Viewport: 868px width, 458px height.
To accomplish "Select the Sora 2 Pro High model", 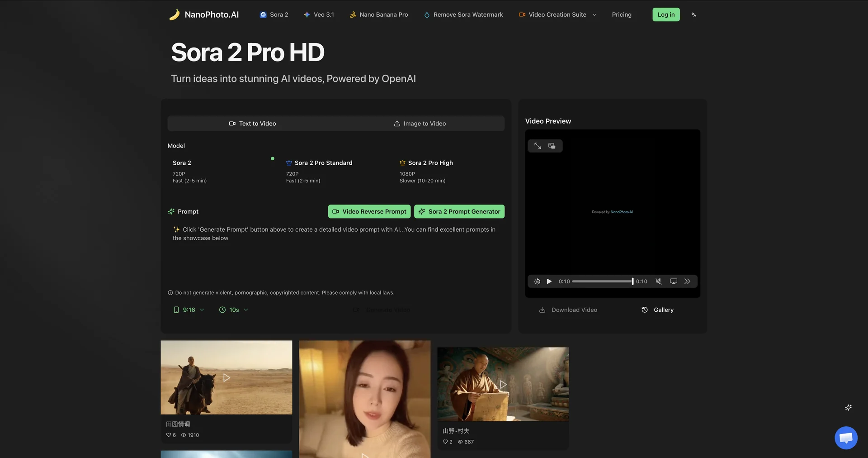I will (449, 171).
